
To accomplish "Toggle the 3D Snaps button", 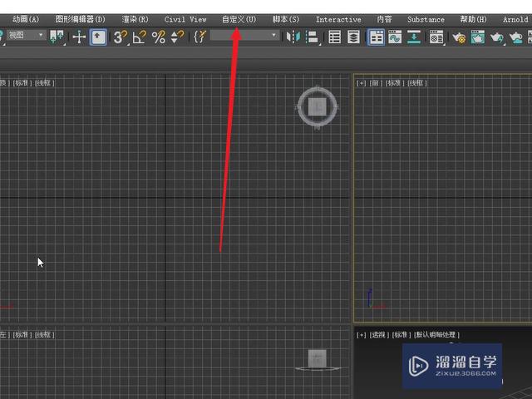I will 120,37.
